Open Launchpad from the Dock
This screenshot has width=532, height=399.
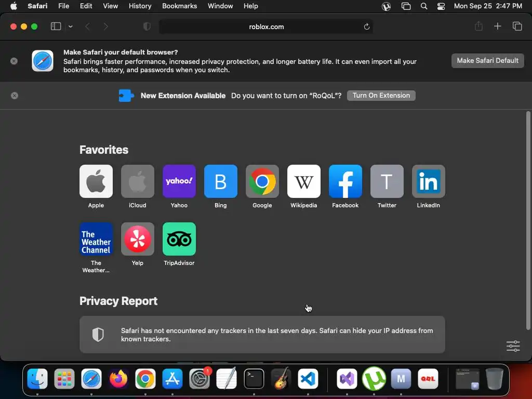[x=64, y=379]
